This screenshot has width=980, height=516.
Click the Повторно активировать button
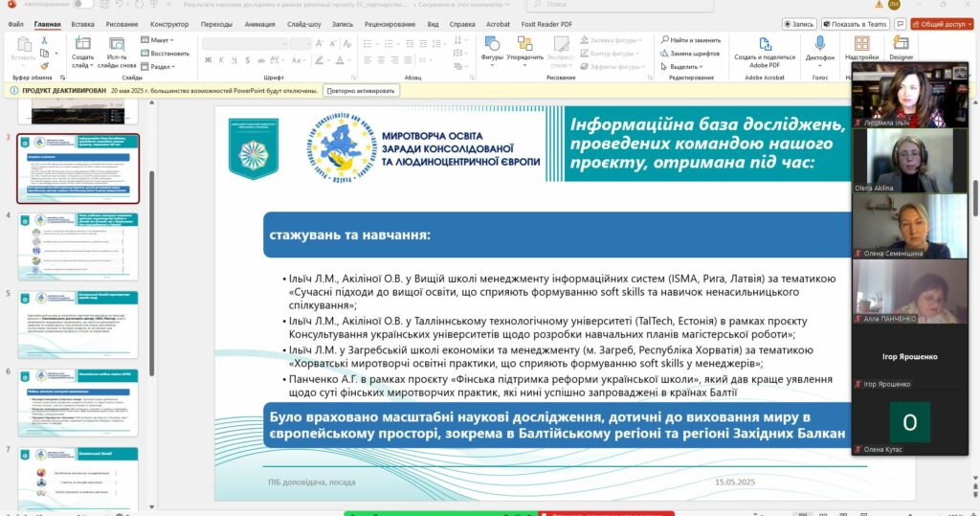361,91
